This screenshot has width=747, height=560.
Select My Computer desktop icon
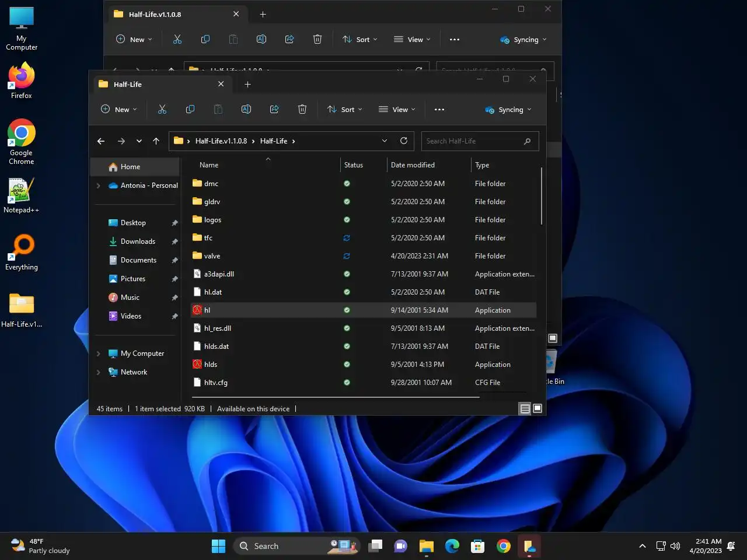point(22,29)
